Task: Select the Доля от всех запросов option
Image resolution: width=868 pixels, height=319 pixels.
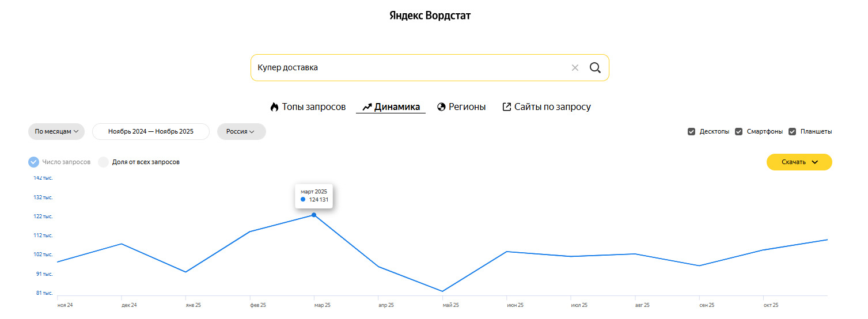Action: 103,162
